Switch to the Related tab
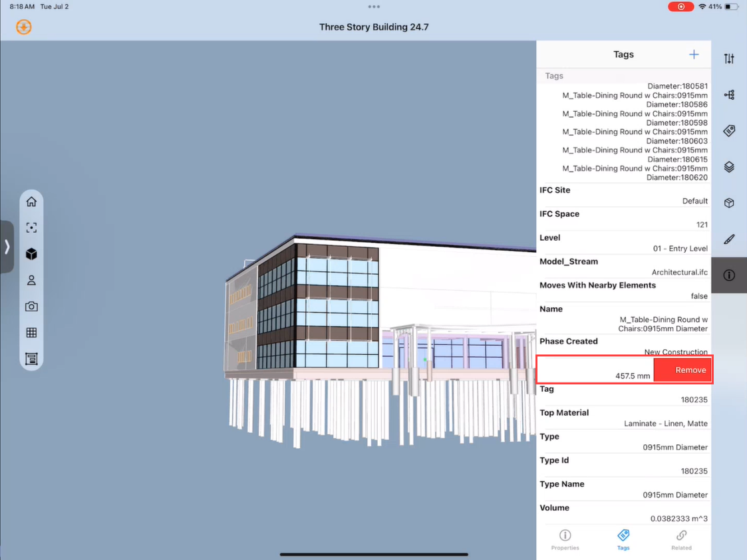The width and height of the screenshot is (747, 560). [x=681, y=539]
